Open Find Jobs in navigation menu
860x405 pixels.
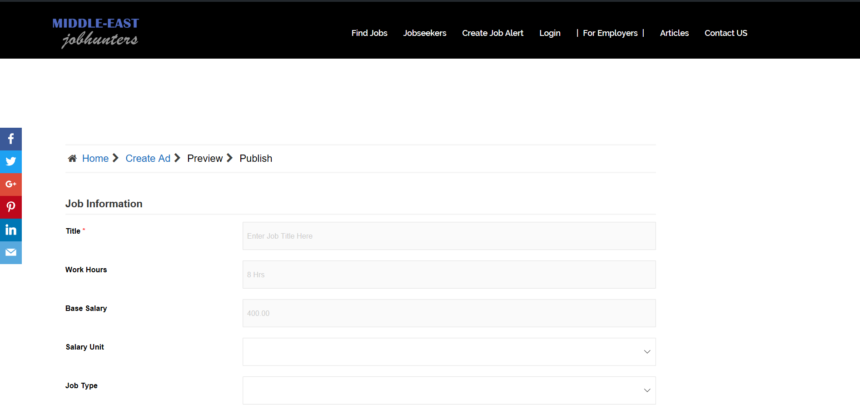pyautogui.click(x=369, y=33)
